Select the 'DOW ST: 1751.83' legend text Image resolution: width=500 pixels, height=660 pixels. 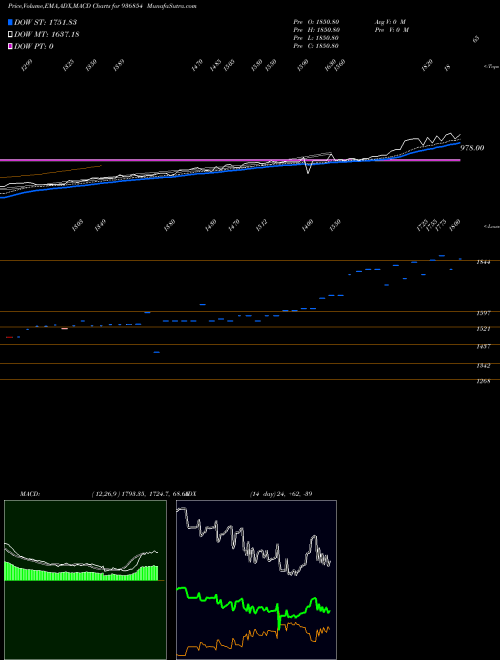[45, 22]
